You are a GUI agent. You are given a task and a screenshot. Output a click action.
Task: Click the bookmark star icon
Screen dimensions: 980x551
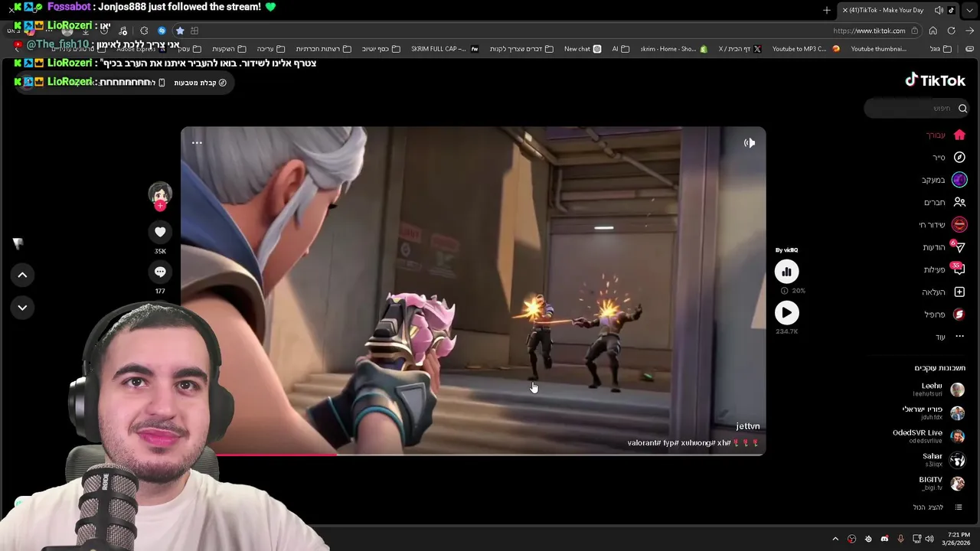(x=180, y=31)
